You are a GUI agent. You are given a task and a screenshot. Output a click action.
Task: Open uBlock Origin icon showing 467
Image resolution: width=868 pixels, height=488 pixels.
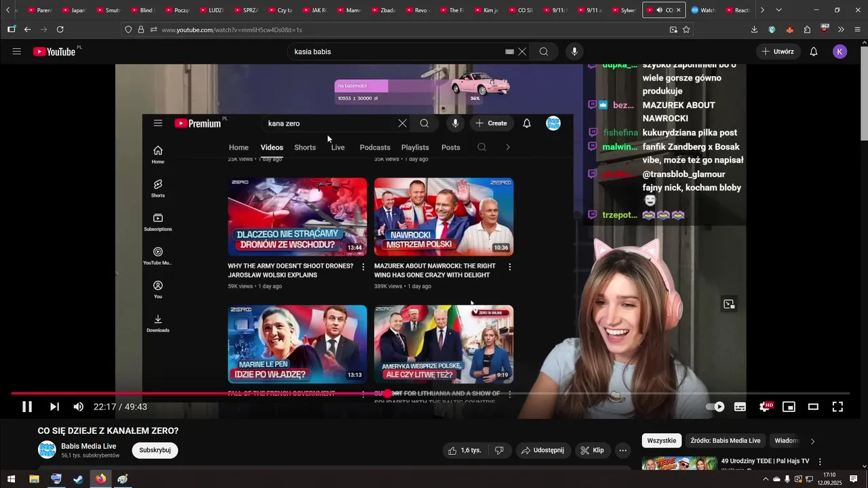tap(825, 29)
